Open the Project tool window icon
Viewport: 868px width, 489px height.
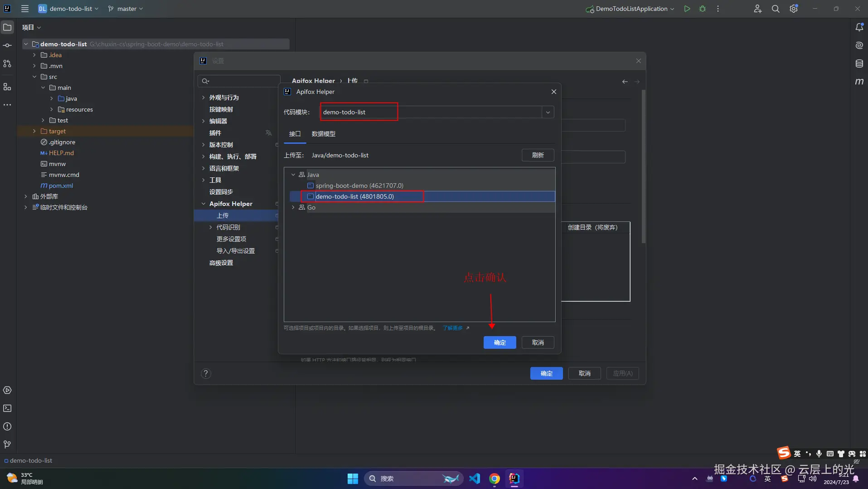pos(7,27)
